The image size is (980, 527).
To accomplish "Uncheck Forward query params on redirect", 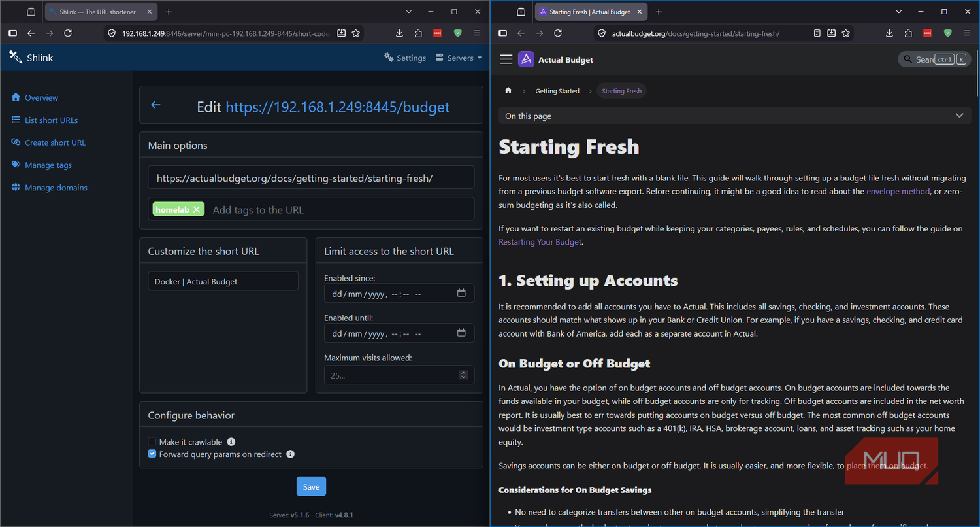I will pos(152,454).
